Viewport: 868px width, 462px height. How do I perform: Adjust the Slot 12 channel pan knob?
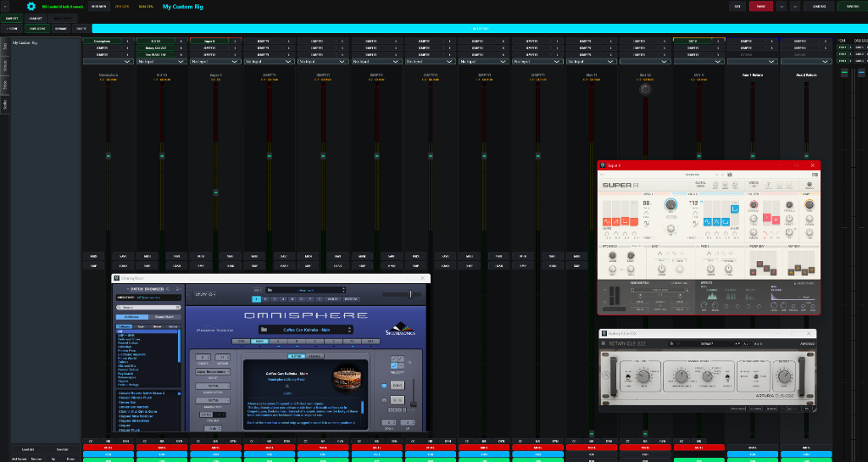[645, 88]
